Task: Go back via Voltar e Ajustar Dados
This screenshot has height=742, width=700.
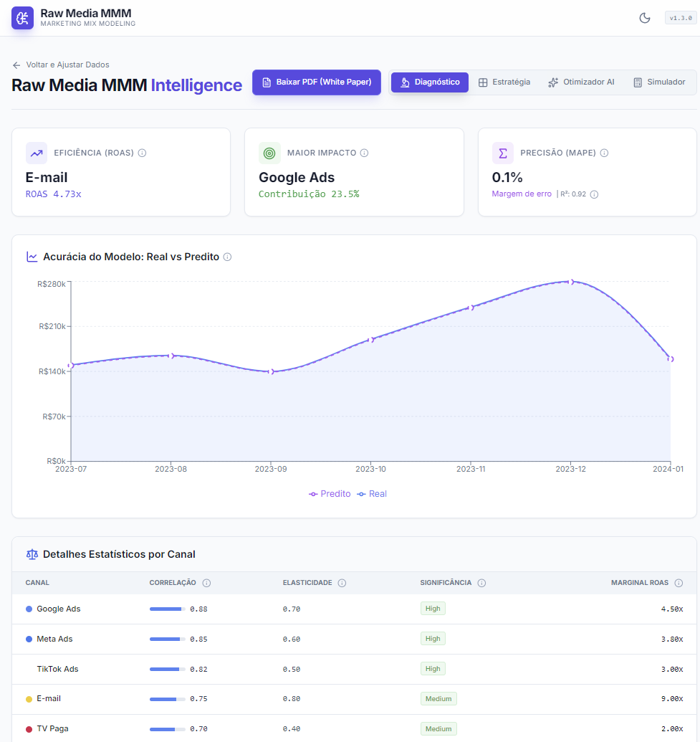Action: coord(60,65)
